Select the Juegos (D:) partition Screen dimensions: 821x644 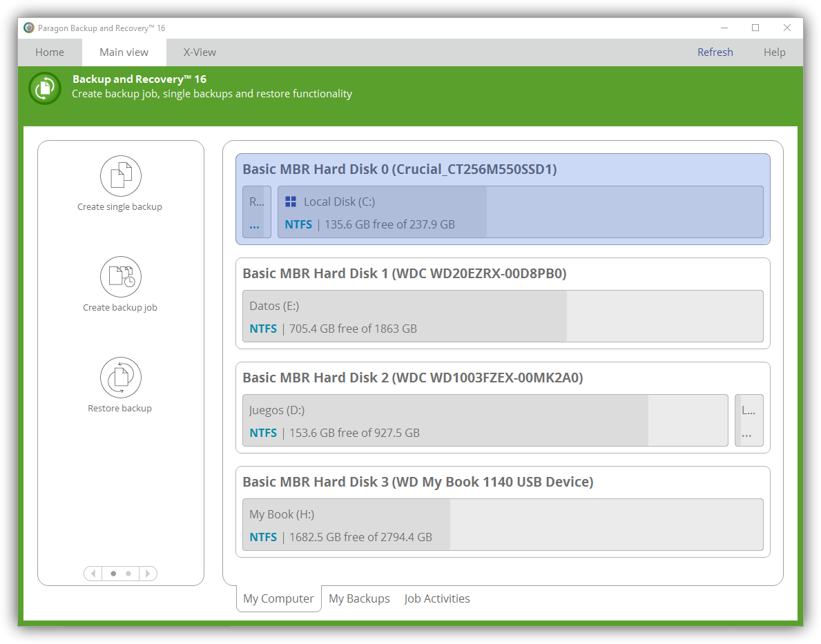(x=485, y=420)
